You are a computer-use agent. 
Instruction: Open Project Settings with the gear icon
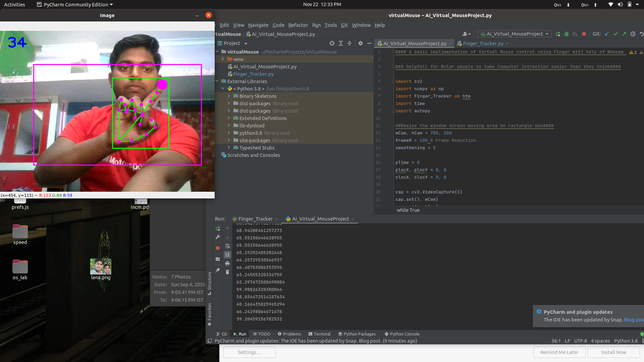[x=361, y=43]
